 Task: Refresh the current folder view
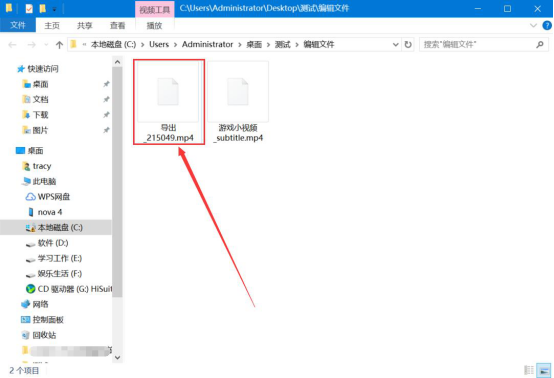pos(408,45)
